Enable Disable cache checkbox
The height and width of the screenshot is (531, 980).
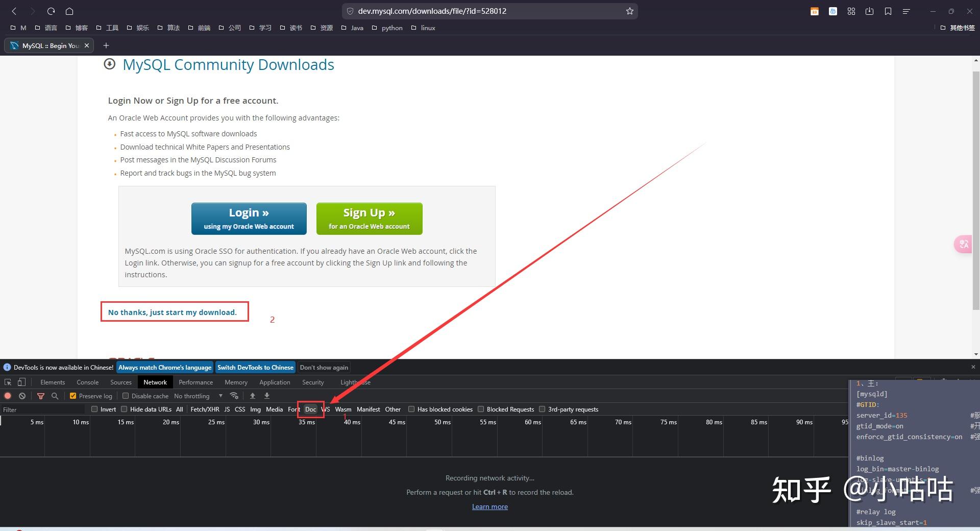(126, 396)
